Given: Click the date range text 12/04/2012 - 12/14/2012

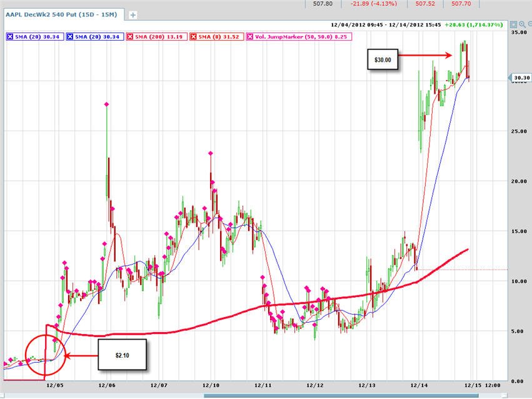Looking at the screenshot, I should pos(386,25).
